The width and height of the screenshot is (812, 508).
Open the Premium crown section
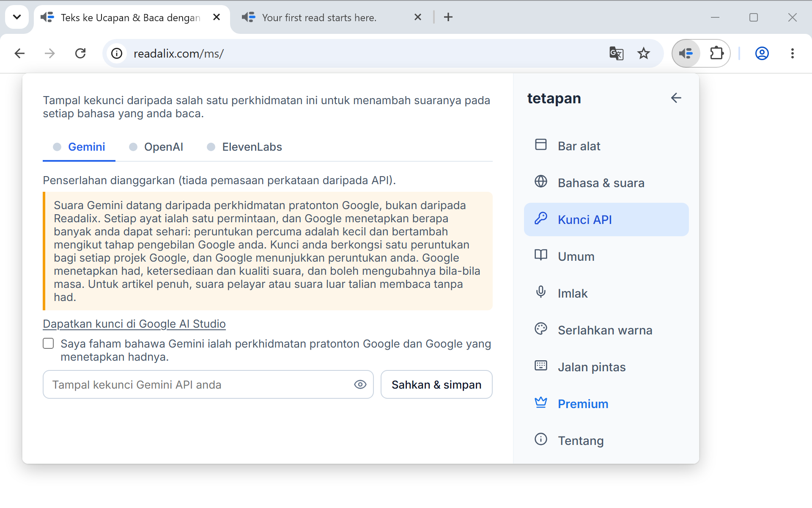[606, 404]
